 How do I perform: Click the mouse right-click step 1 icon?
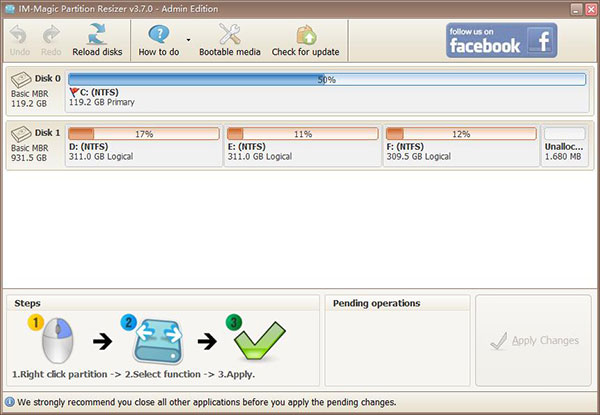tap(57, 340)
